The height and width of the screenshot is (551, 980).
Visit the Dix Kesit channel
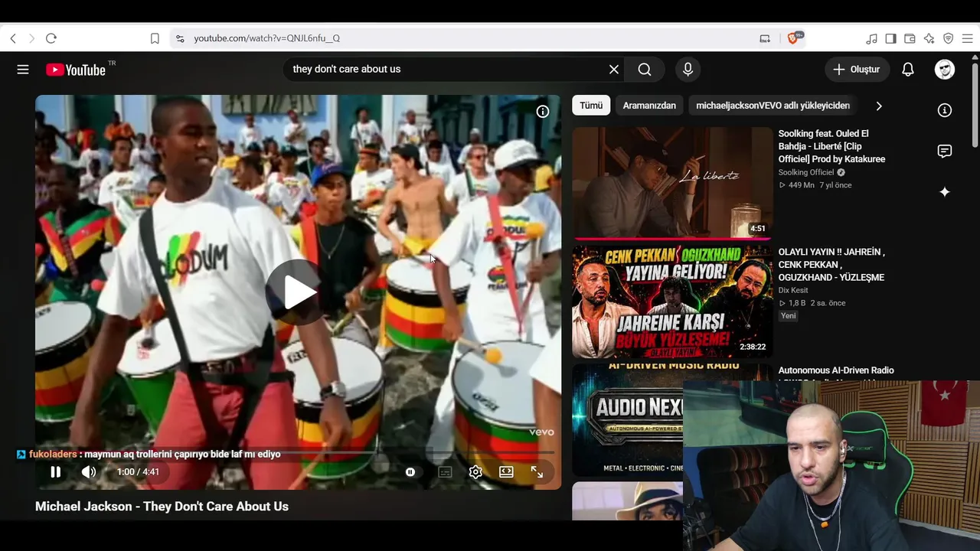(793, 291)
